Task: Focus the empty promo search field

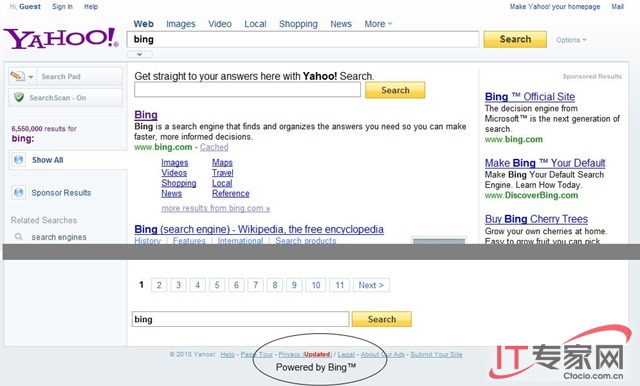Action: [x=247, y=90]
